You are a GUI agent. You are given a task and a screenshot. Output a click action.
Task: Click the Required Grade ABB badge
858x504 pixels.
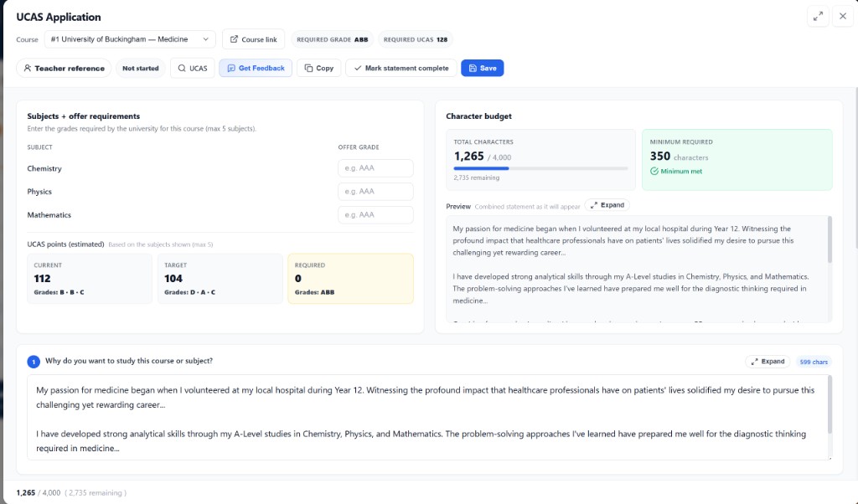(x=333, y=39)
